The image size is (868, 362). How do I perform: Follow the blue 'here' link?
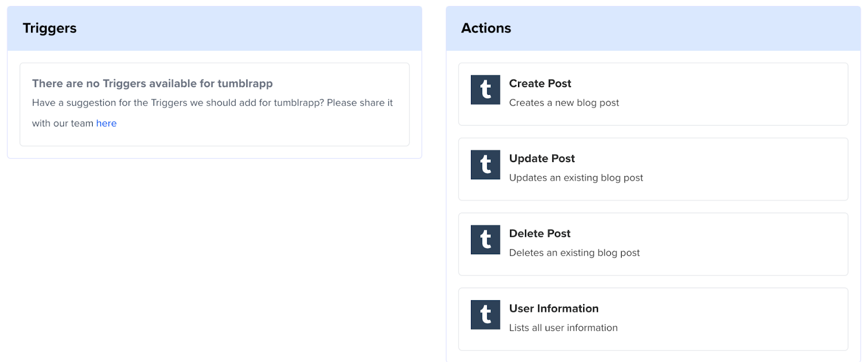tap(106, 123)
